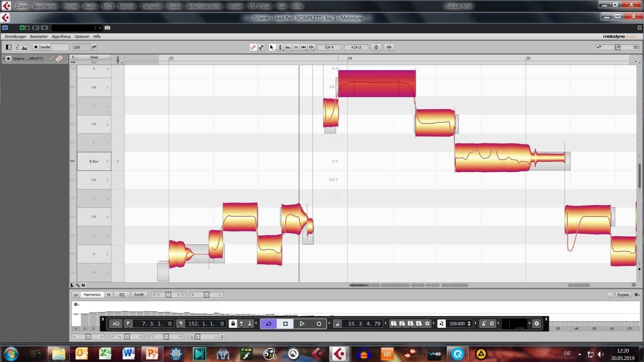Screen dimensions: 644x362
Task: Click the tempo field showing 109
Action: pos(82,47)
